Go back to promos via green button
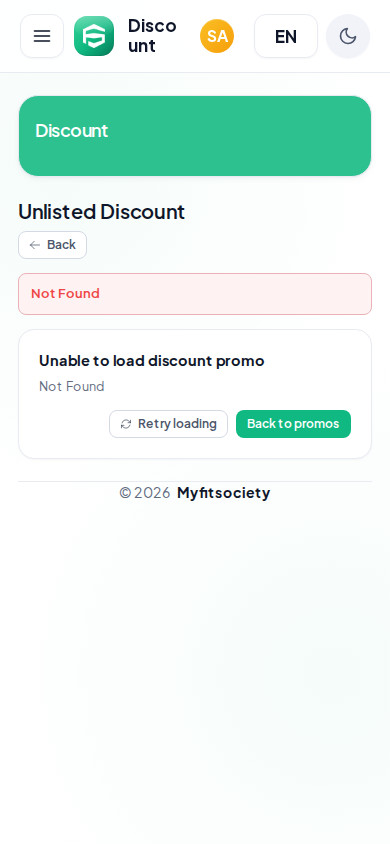Viewport: 390px width, 844px height. click(x=293, y=424)
